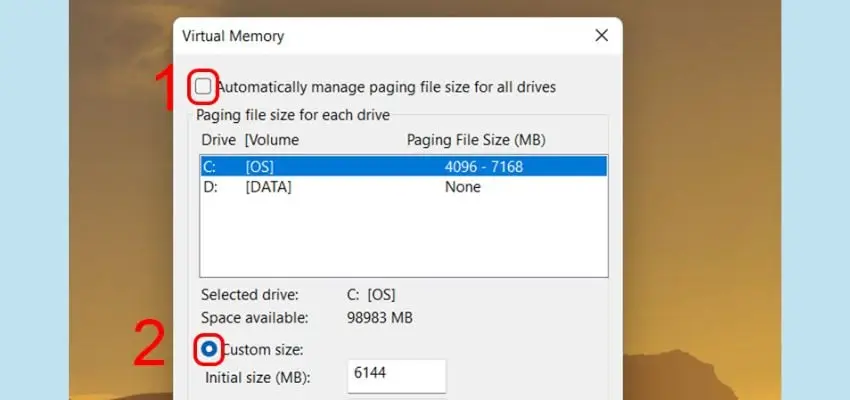This screenshot has width=850, height=400.
Task: Click the empty area in the drive list
Action: tap(403, 235)
